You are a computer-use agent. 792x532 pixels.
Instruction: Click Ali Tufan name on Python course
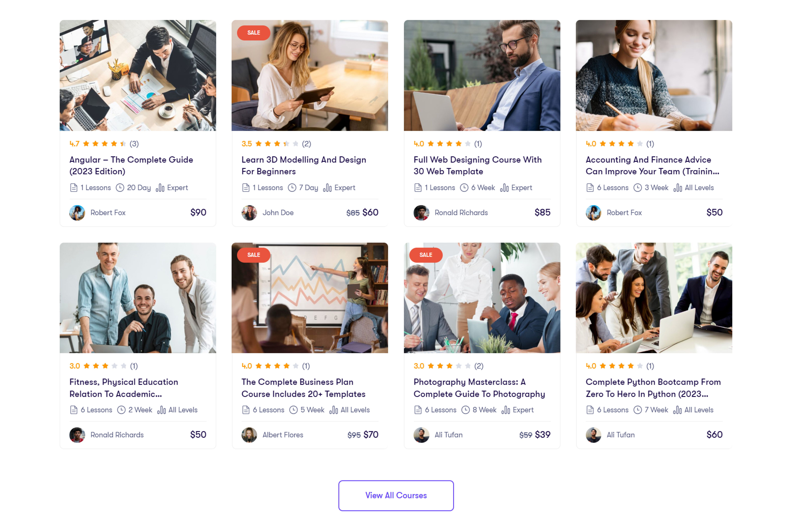tap(620, 435)
